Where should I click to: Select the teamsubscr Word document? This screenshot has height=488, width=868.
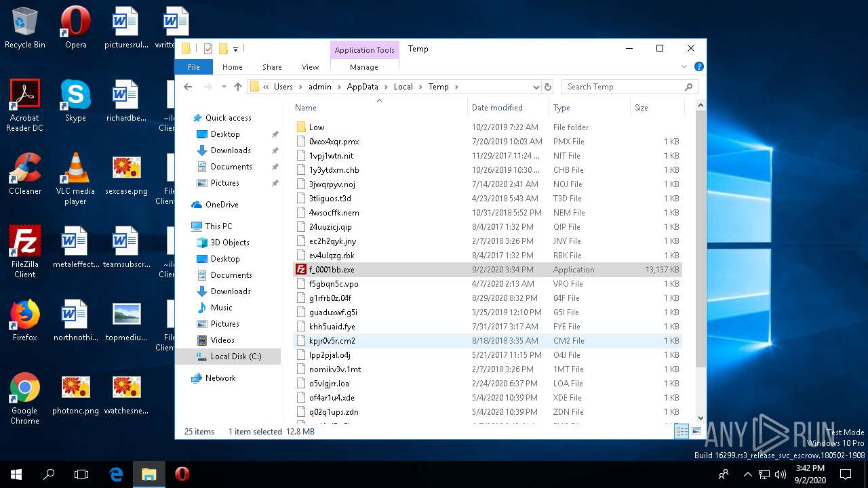[126, 247]
